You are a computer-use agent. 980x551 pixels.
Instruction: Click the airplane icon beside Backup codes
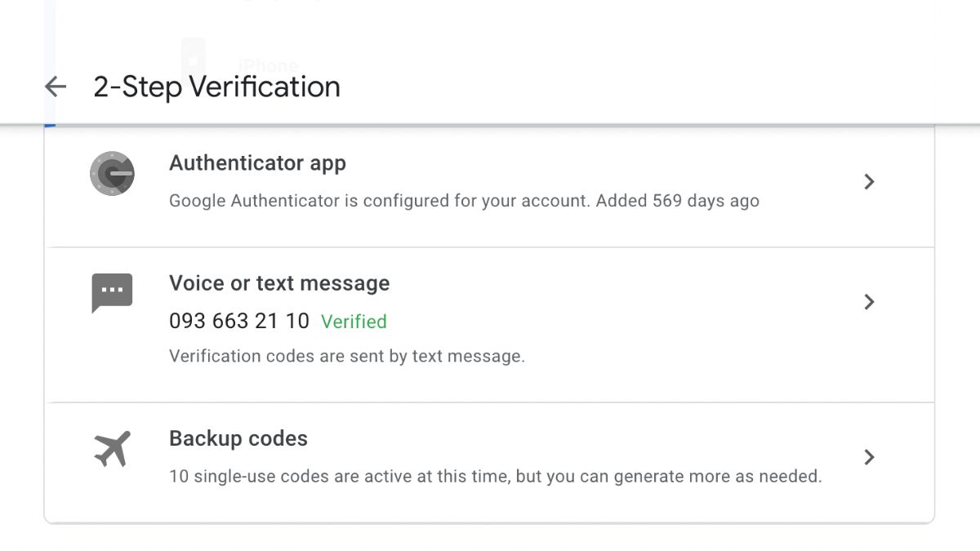coord(111,447)
